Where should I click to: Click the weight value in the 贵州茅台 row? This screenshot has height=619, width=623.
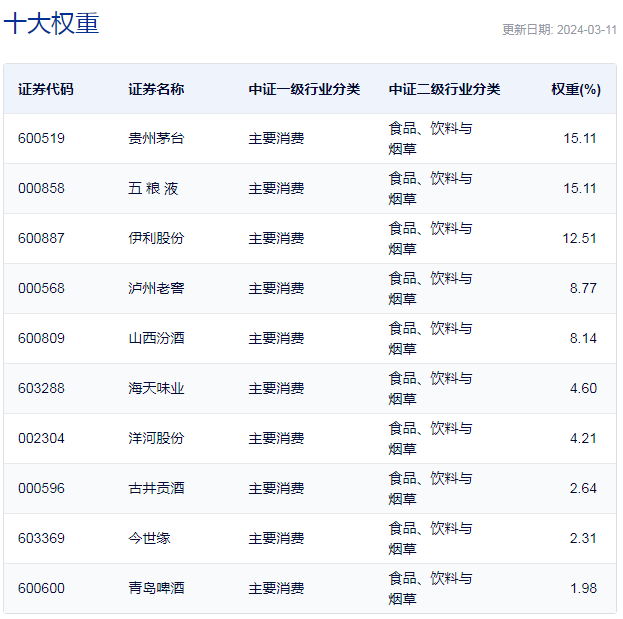[x=580, y=138]
